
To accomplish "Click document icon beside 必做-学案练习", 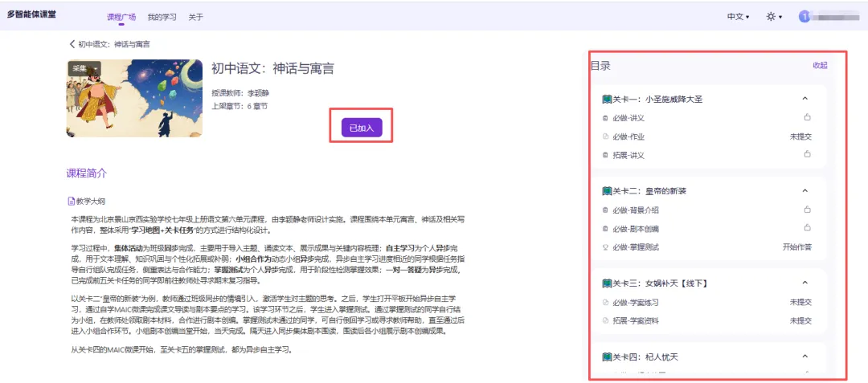I will coord(605,303).
